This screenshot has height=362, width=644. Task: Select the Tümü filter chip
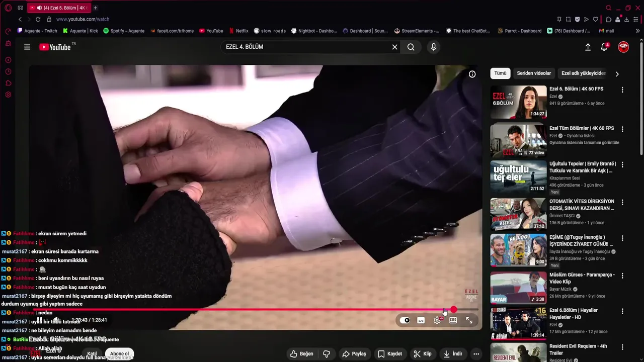point(500,73)
